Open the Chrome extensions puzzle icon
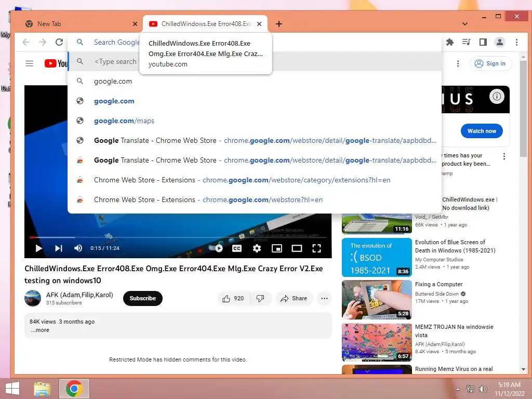This screenshot has width=532, height=399. click(450, 42)
